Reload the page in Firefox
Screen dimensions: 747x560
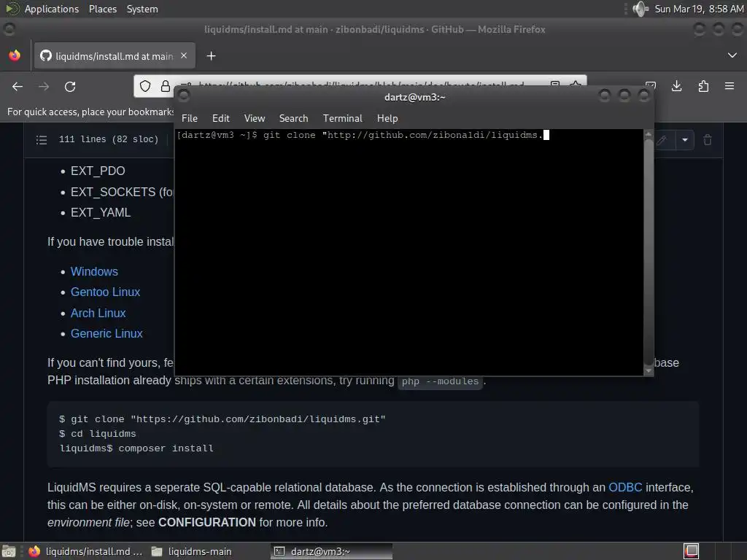click(x=70, y=87)
